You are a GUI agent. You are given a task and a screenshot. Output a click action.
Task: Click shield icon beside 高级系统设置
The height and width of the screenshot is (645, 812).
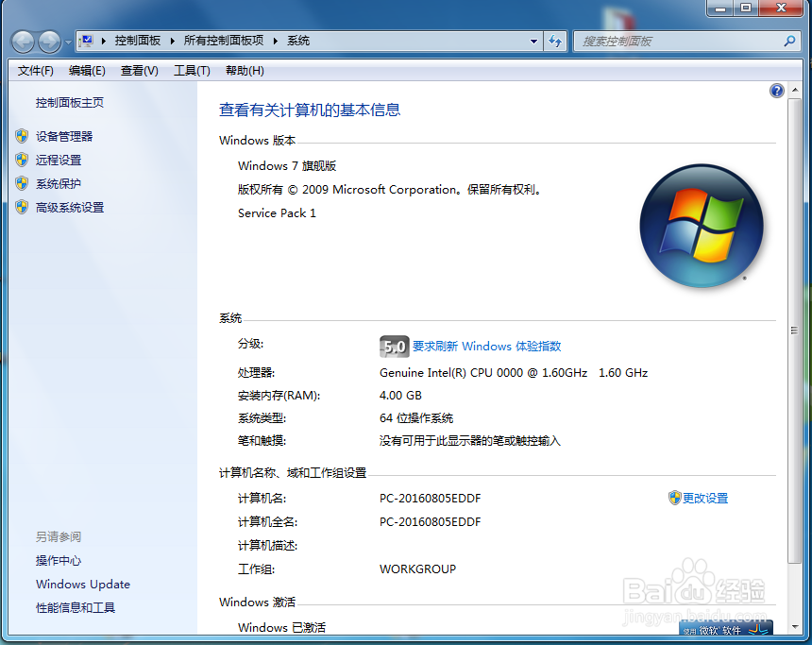pyautogui.click(x=22, y=207)
